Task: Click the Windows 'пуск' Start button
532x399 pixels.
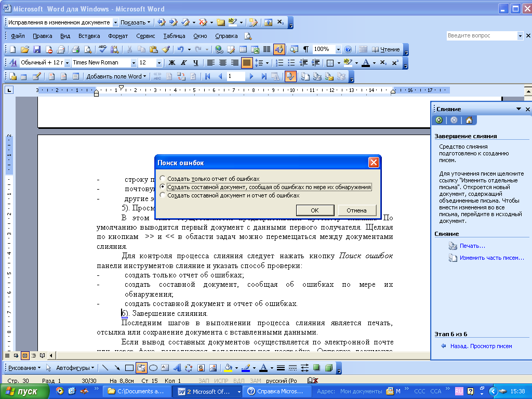Action: (x=24, y=392)
